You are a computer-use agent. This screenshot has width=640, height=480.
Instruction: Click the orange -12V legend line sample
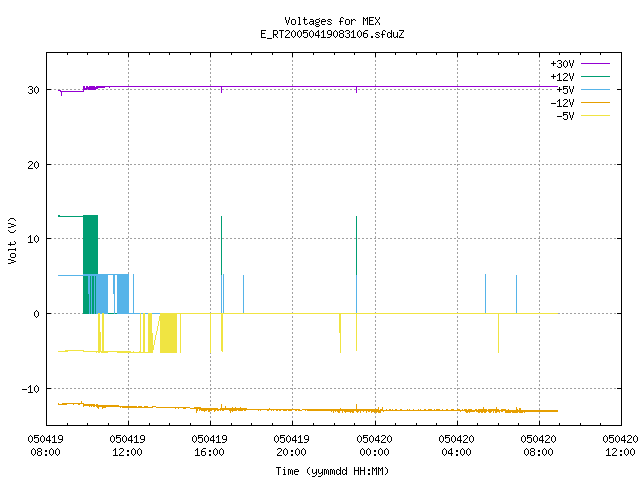coord(595,102)
